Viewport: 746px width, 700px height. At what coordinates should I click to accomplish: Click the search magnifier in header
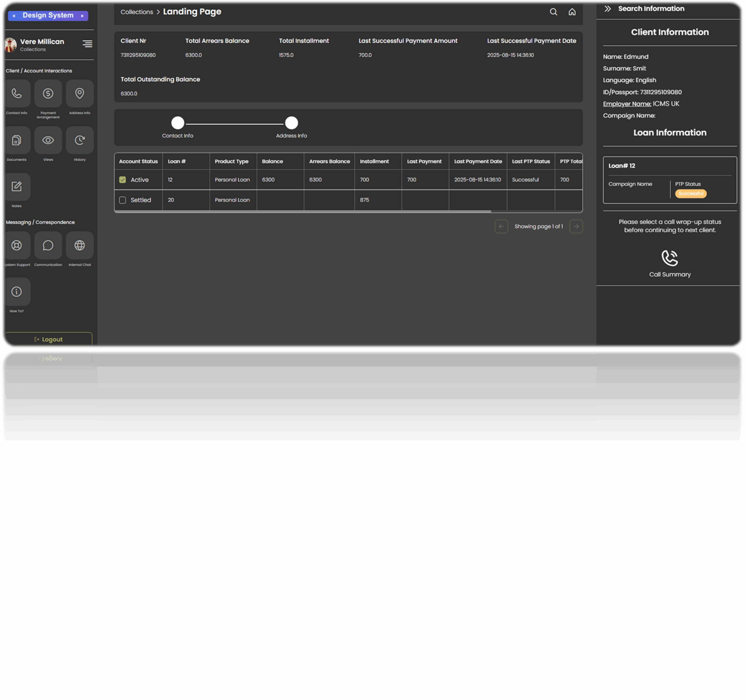coord(553,12)
